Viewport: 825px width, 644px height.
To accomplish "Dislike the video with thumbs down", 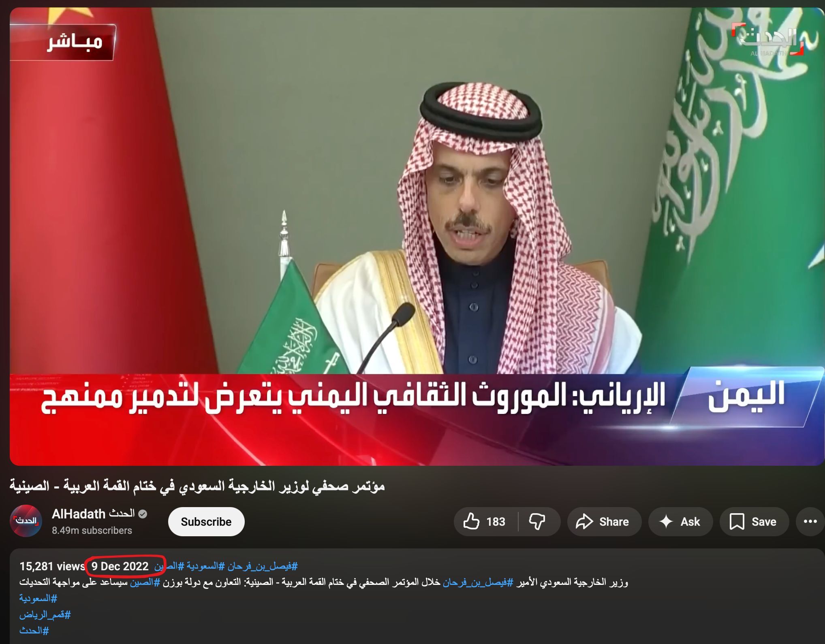I will point(538,522).
